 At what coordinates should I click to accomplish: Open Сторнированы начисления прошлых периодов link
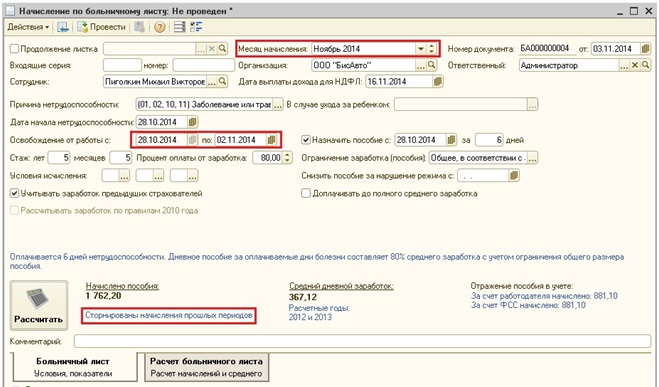tap(169, 315)
